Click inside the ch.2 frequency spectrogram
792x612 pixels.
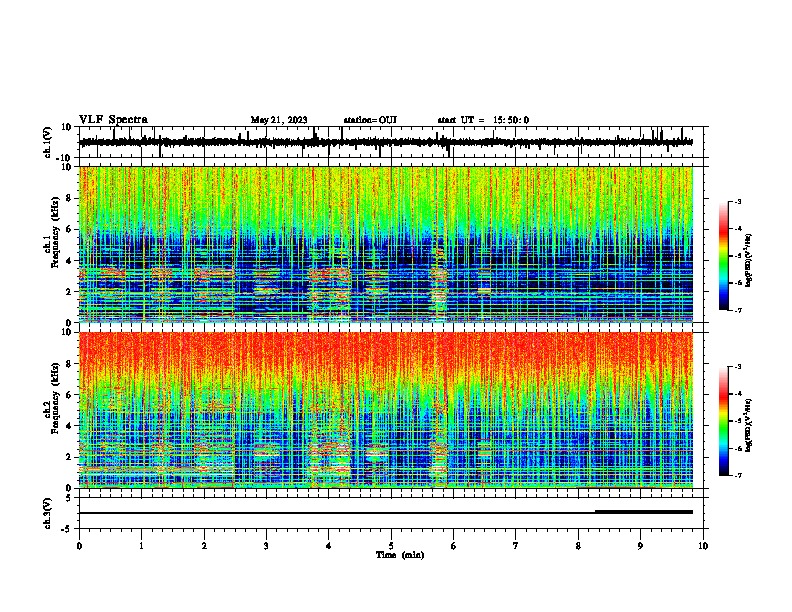[386, 410]
